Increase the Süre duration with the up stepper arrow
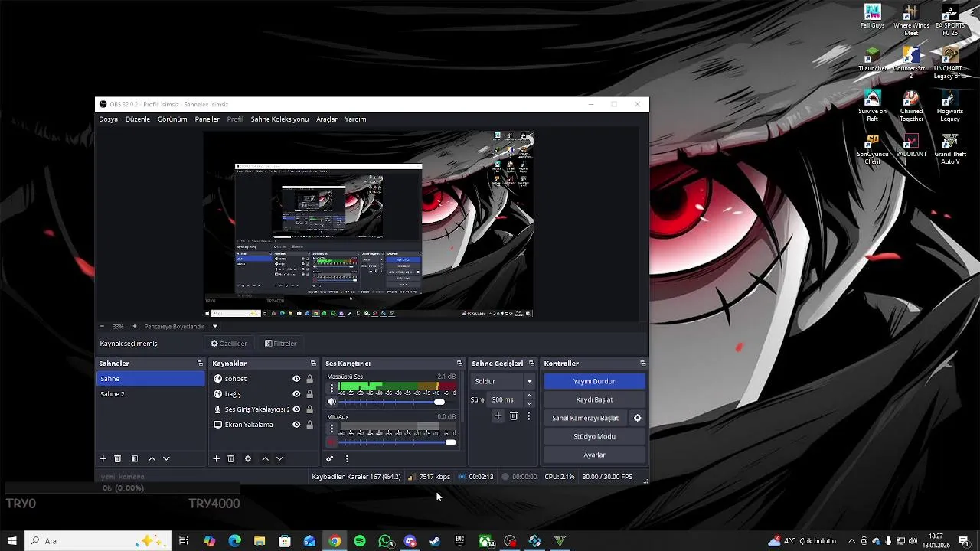The height and width of the screenshot is (551, 980). [529, 396]
